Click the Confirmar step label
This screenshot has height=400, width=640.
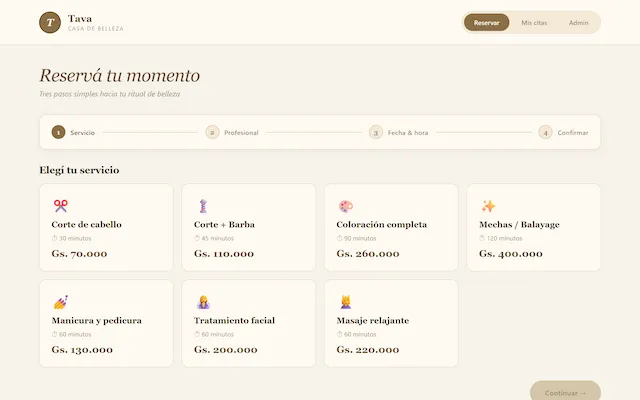point(573,133)
